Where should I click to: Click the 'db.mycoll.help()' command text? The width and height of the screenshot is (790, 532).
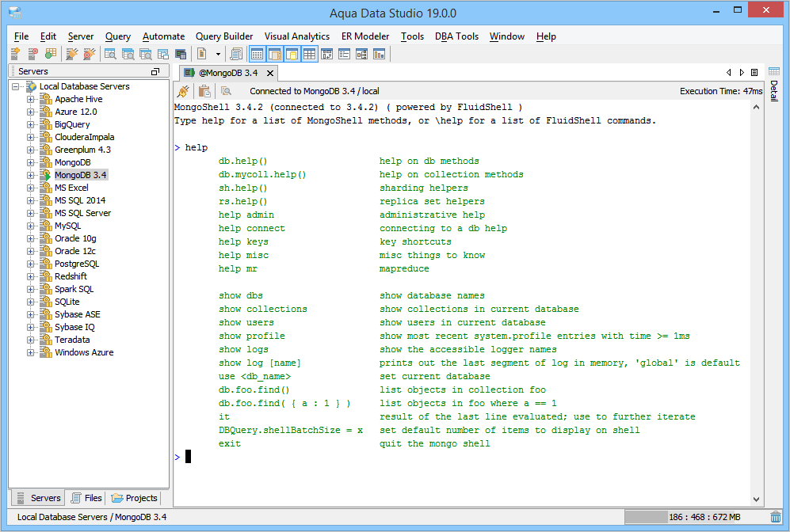262,175
